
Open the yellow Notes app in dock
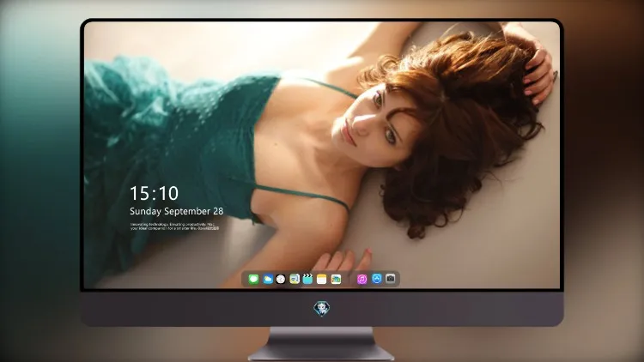tap(322, 280)
